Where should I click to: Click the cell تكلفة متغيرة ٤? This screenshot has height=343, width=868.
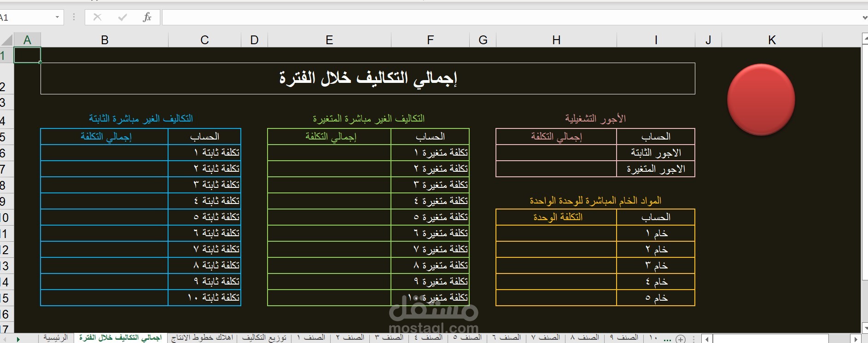click(430, 201)
